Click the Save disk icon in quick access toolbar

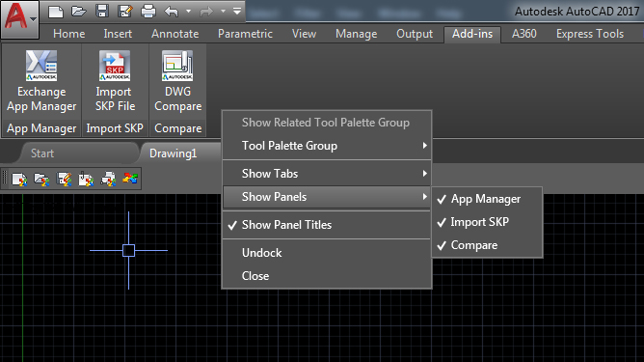[102, 12]
